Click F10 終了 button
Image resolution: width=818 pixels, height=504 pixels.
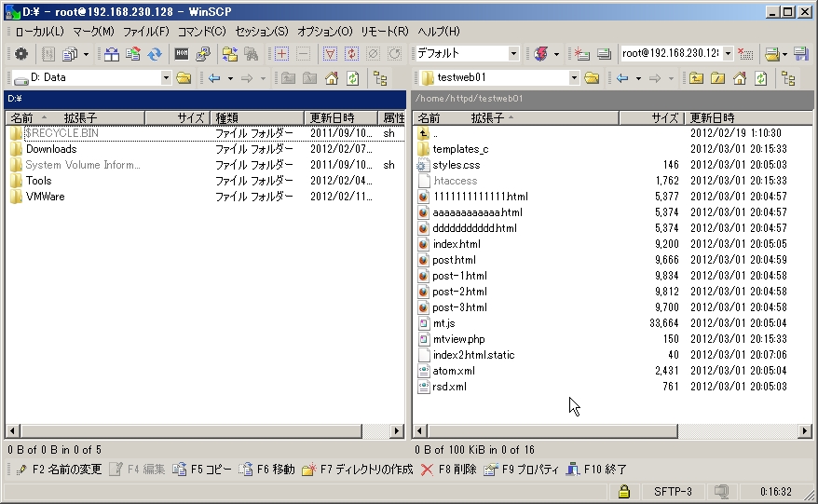[596, 470]
